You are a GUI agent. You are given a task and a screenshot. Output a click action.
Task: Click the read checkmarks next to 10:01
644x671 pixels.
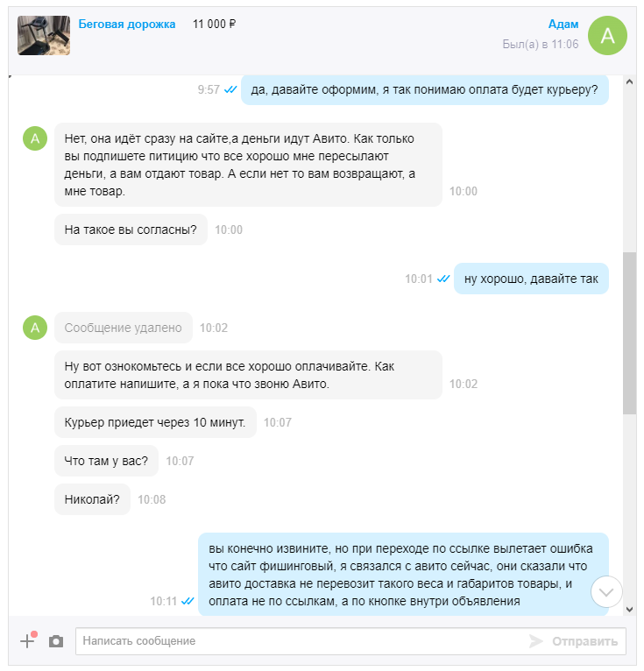[443, 279]
